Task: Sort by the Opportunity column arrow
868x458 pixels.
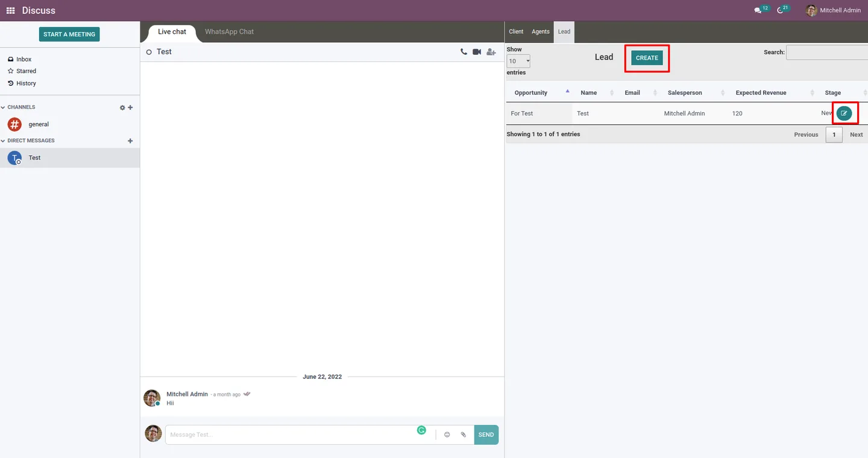Action: coord(567,91)
